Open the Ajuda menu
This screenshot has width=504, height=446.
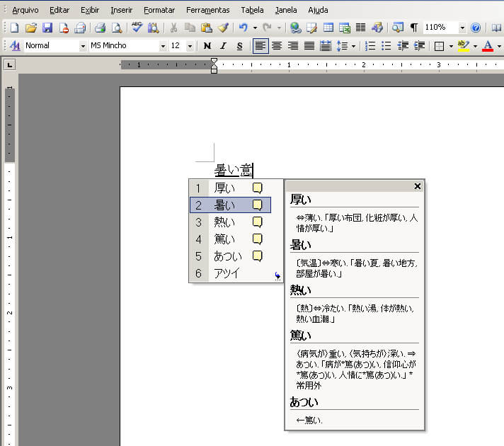pyautogui.click(x=318, y=11)
